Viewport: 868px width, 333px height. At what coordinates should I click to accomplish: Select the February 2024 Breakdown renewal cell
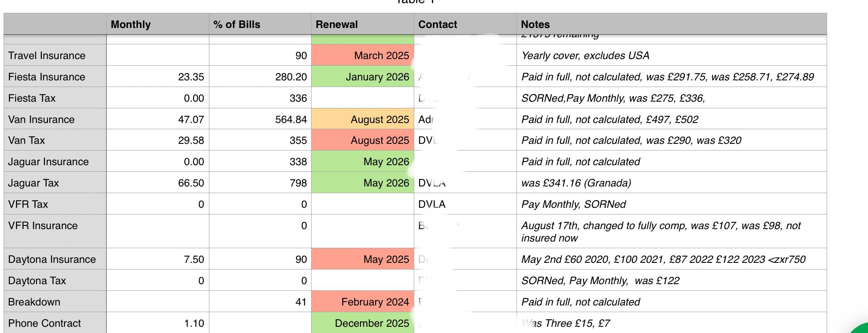coord(363,302)
